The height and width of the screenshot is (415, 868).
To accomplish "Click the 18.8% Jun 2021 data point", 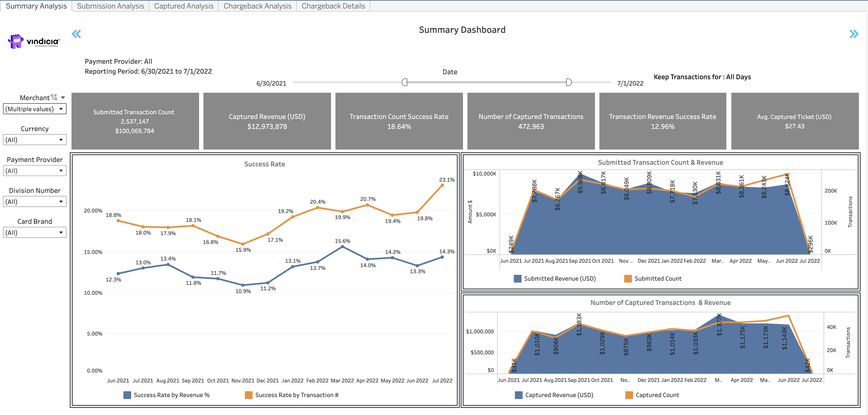I will [118, 221].
